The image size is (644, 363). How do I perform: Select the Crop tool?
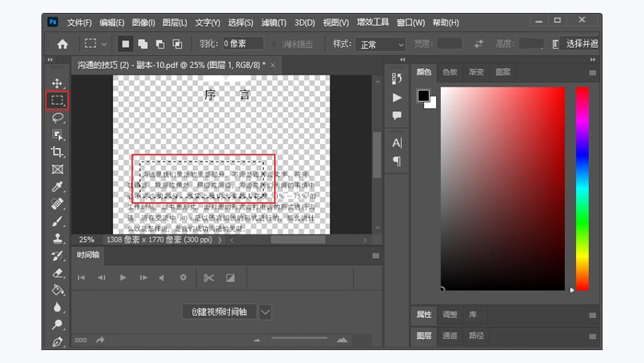coord(57,152)
